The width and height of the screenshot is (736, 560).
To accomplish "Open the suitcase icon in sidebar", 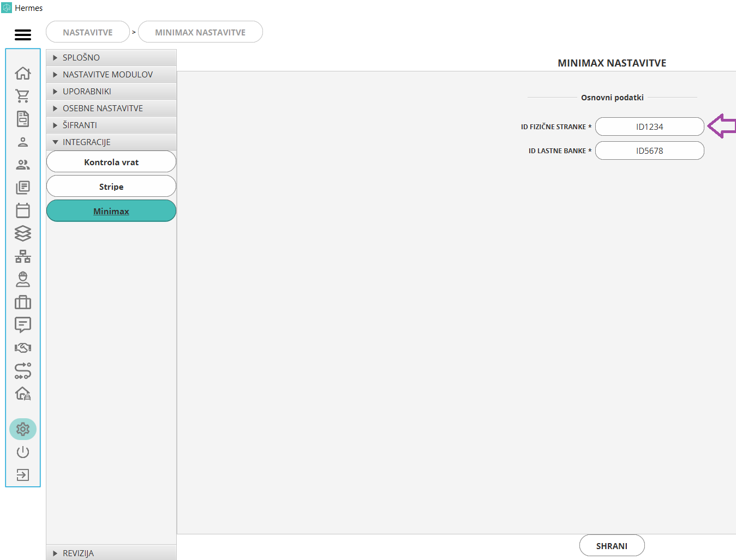I will 23,302.
